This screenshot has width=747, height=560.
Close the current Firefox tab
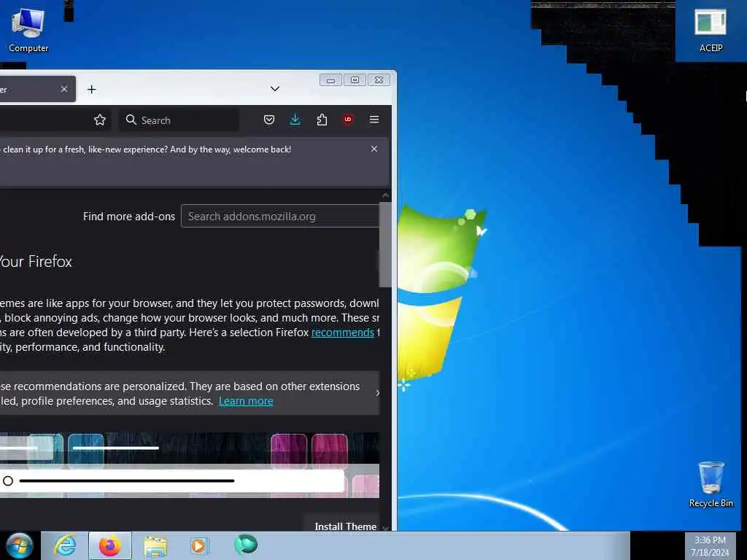coord(64,89)
